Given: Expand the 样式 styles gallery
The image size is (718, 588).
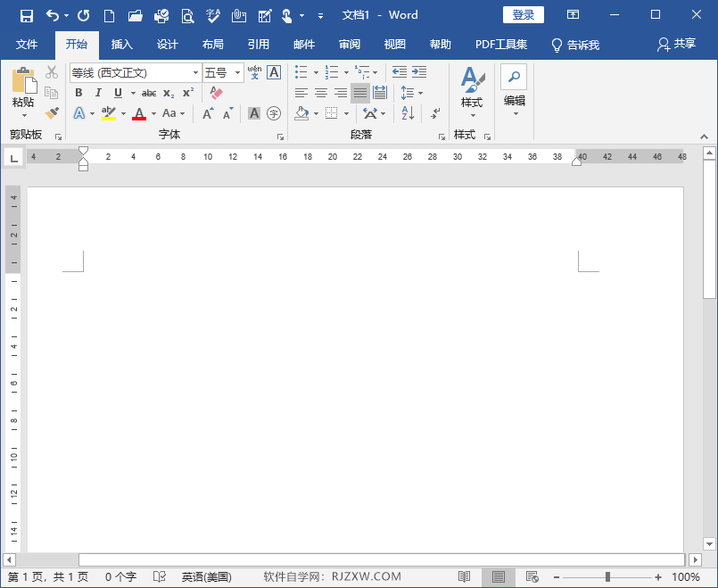Looking at the screenshot, I should (472, 93).
